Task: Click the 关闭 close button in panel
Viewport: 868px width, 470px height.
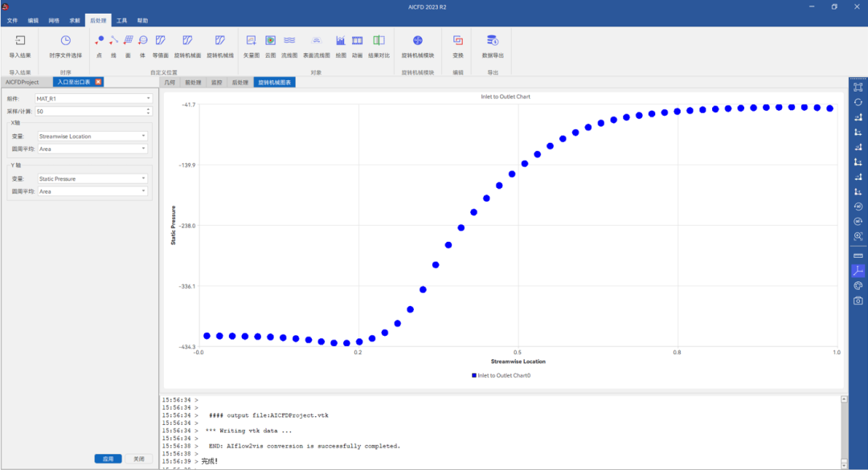Action: [x=139, y=459]
